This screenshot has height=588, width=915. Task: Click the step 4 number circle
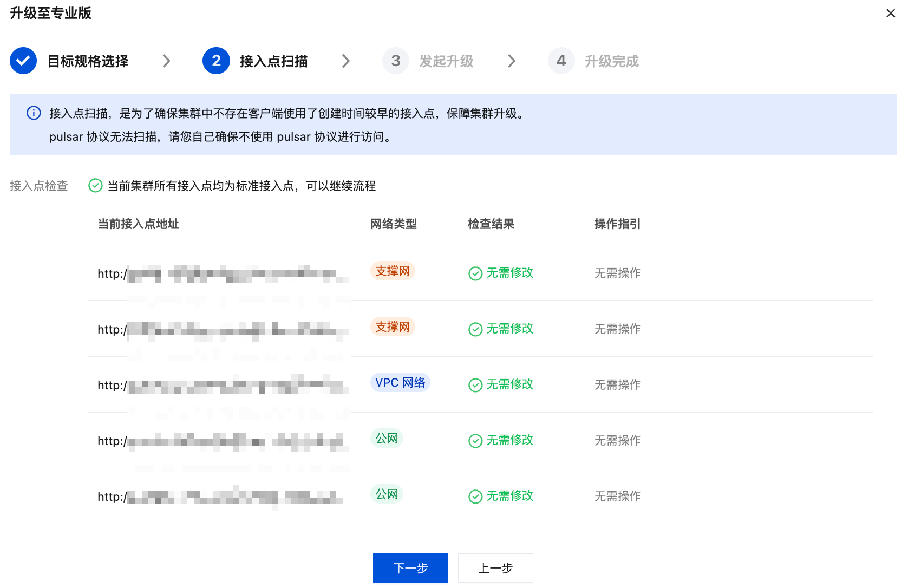pyautogui.click(x=561, y=61)
